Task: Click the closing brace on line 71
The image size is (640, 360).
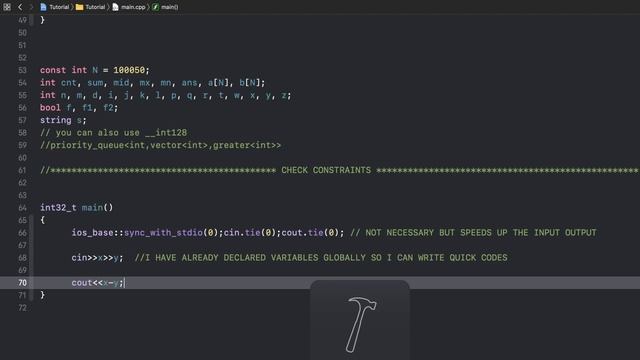Action: coord(42,295)
